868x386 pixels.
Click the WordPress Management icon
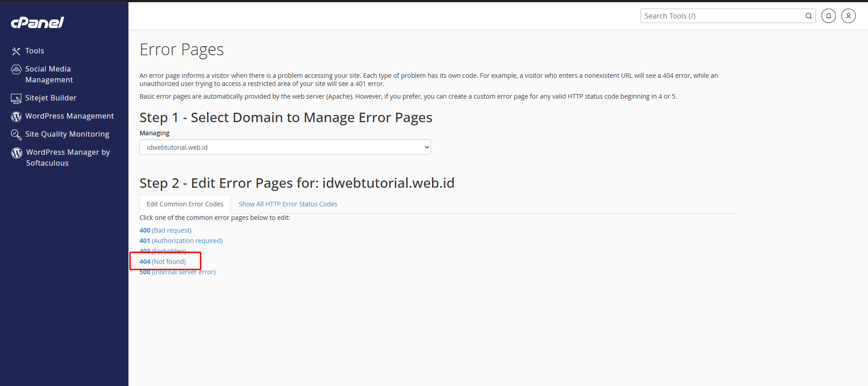[x=16, y=116]
